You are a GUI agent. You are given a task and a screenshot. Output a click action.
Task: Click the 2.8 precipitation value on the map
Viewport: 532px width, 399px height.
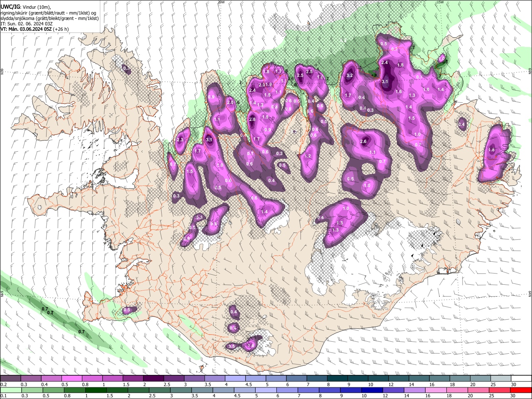[252, 119]
